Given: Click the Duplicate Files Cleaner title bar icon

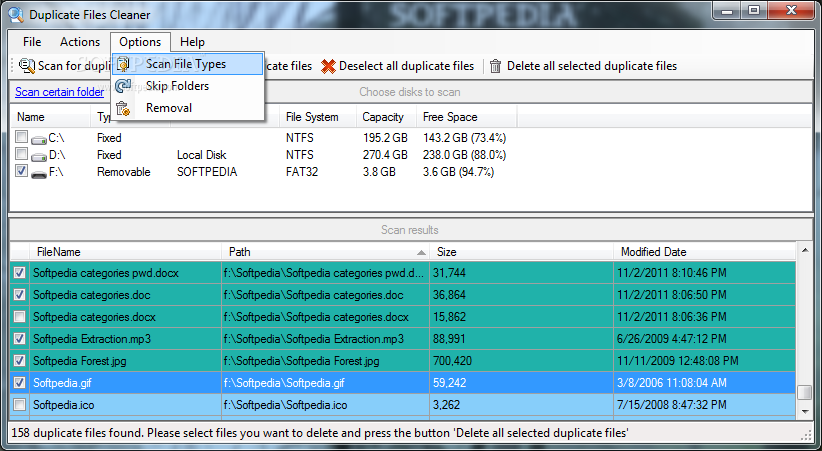Looking at the screenshot, I should (16, 15).
